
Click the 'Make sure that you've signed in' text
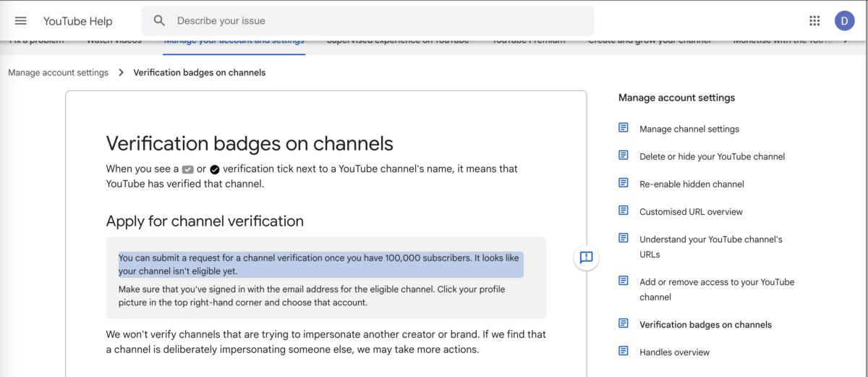(312, 295)
